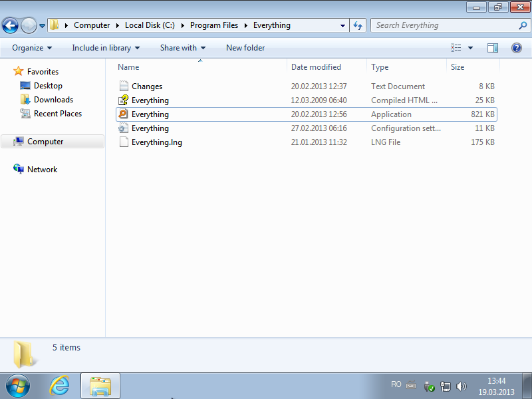532x399 pixels.
Task: Refresh the folder view
Action: point(358,25)
